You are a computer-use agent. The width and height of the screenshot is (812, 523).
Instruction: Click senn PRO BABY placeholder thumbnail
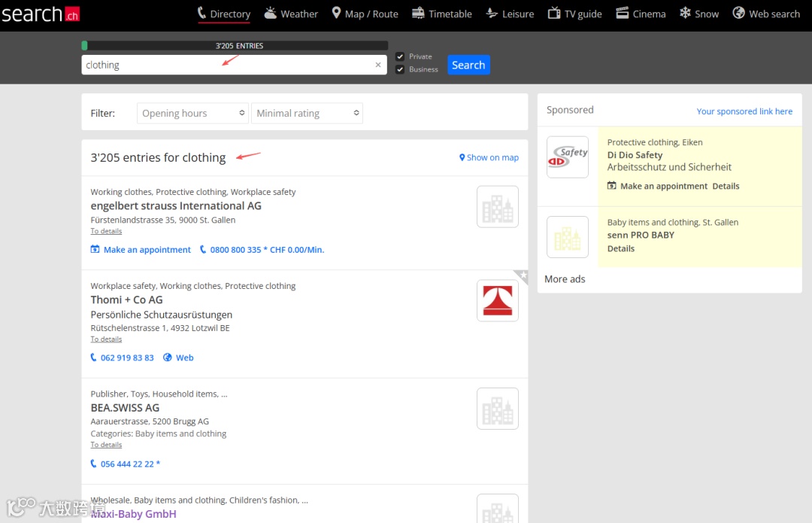[x=568, y=237]
